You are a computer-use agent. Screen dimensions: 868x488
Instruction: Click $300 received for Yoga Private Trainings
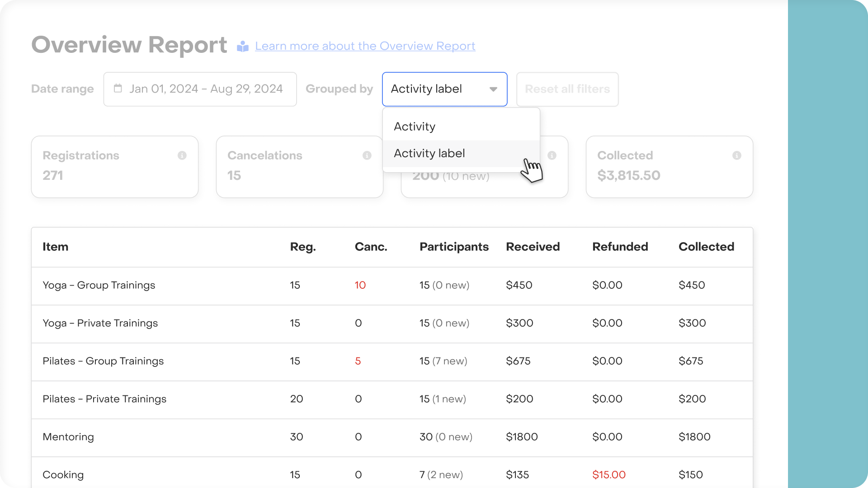click(519, 323)
